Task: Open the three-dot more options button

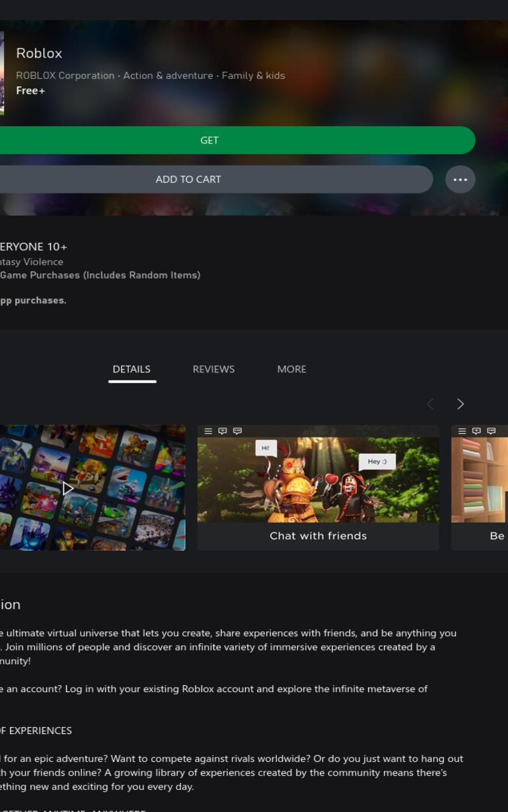Action: 460,180
